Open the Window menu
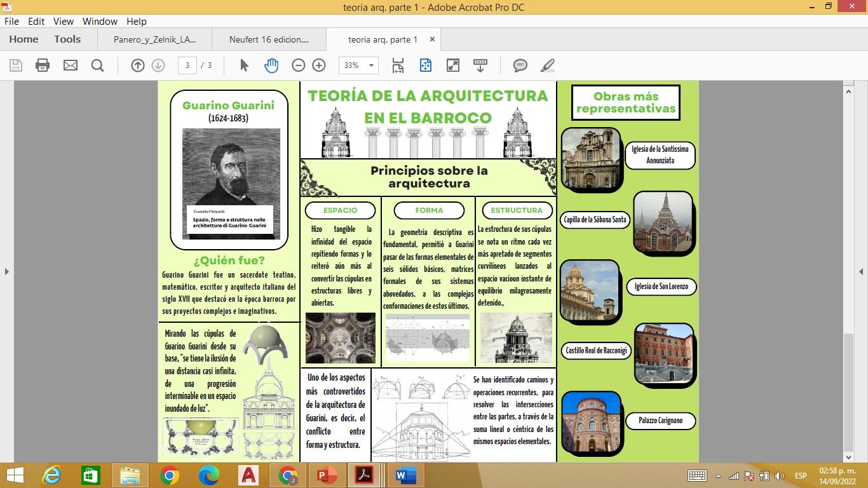 click(x=100, y=21)
